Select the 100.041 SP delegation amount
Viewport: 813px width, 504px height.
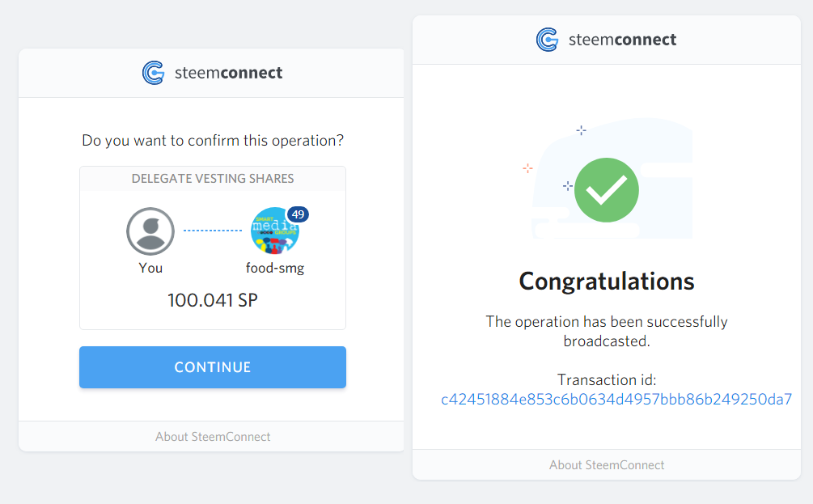(x=213, y=300)
